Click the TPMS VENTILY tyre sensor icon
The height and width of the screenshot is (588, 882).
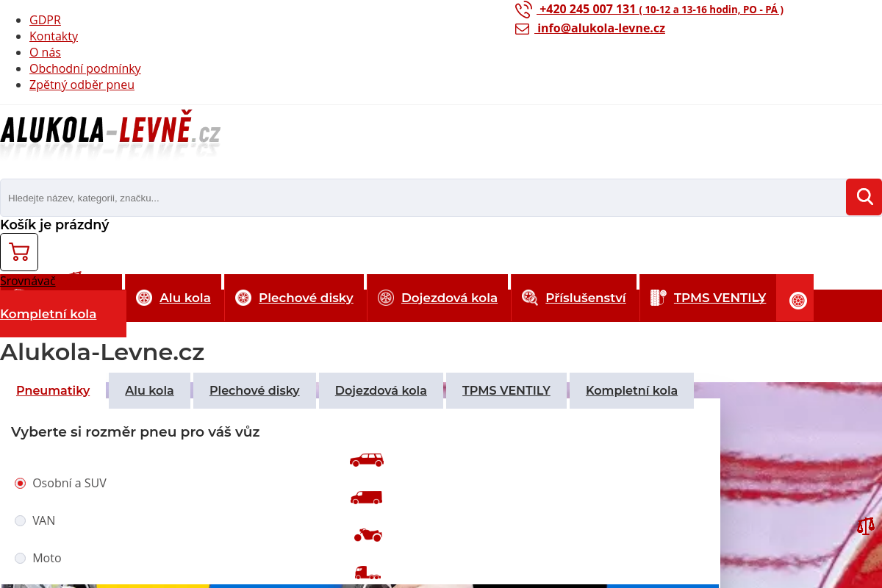pos(659,298)
